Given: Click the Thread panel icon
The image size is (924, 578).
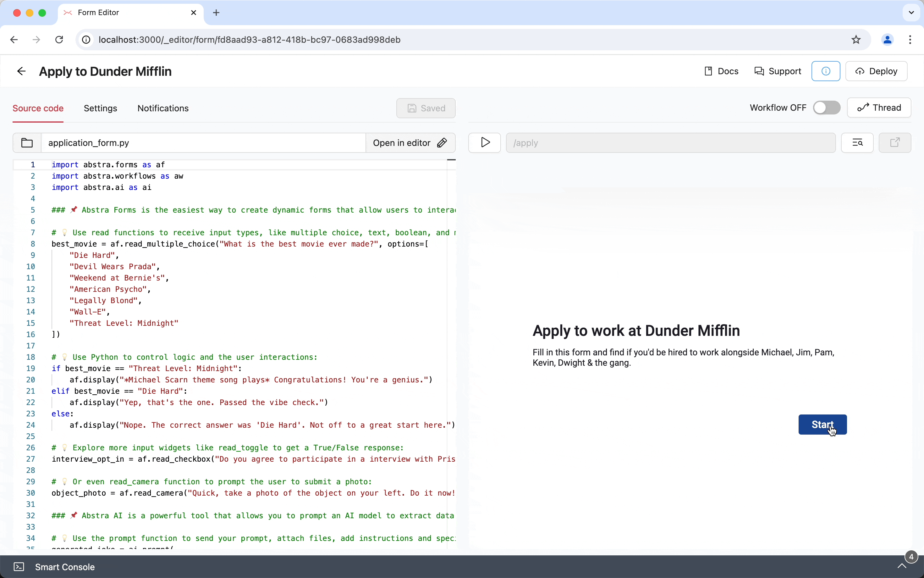Looking at the screenshot, I should (x=863, y=107).
